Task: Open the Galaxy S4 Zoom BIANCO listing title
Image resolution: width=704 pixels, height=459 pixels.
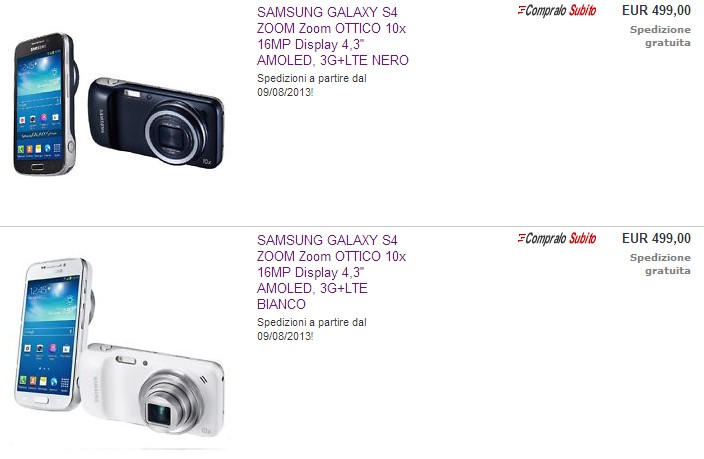Action: [x=331, y=272]
